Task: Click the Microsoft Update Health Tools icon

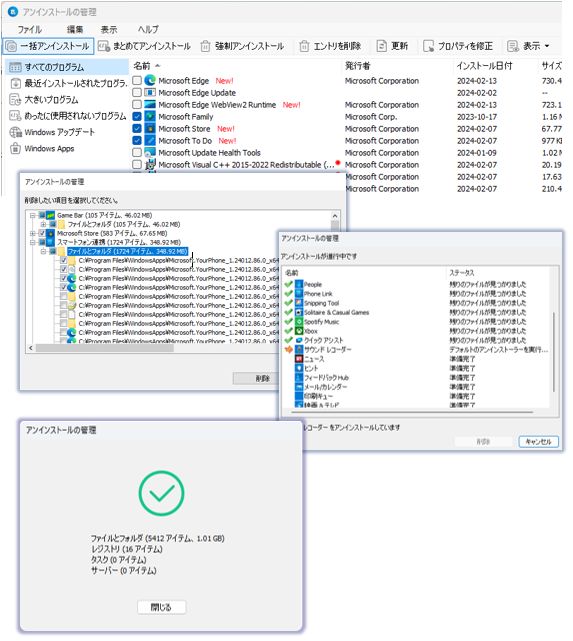Action: pos(150,152)
